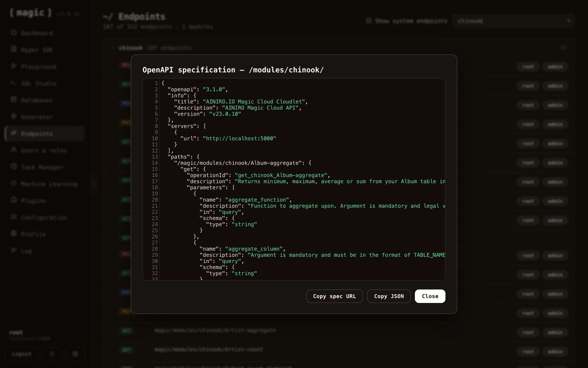Viewport: 588px width, 368px height.
Task: Open Configuration in the sidebar
Action: [x=45, y=217]
